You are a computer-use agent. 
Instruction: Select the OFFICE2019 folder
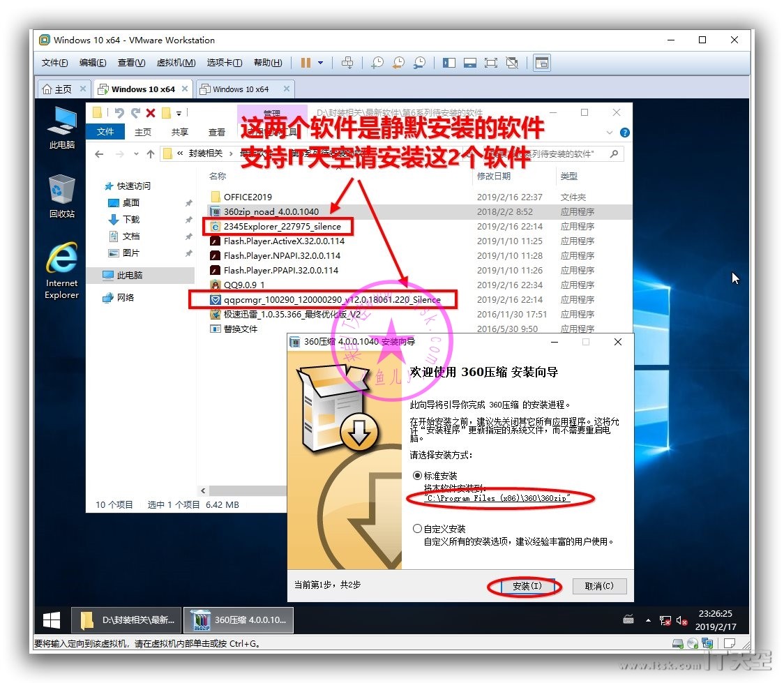coord(248,197)
